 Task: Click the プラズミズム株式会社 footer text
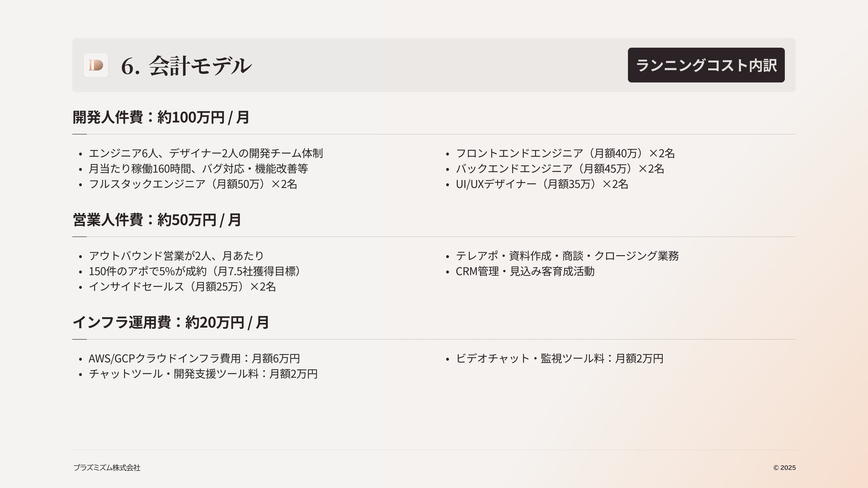tap(107, 468)
